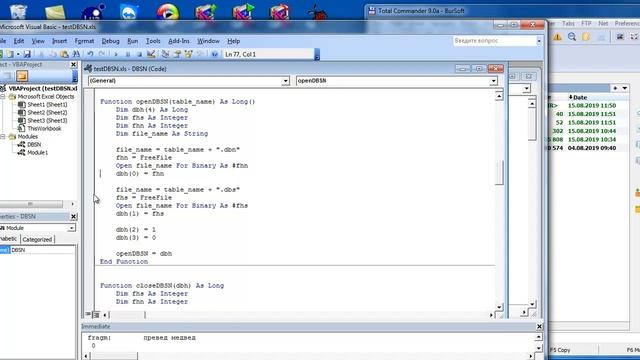Switch to Procedure View in code window
Viewport: 640px width, 360px height.
88,315
